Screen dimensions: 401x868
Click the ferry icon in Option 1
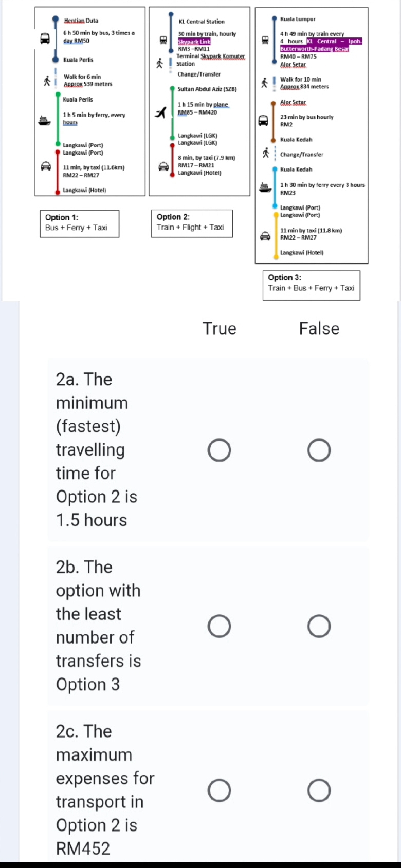pyautogui.click(x=45, y=121)
